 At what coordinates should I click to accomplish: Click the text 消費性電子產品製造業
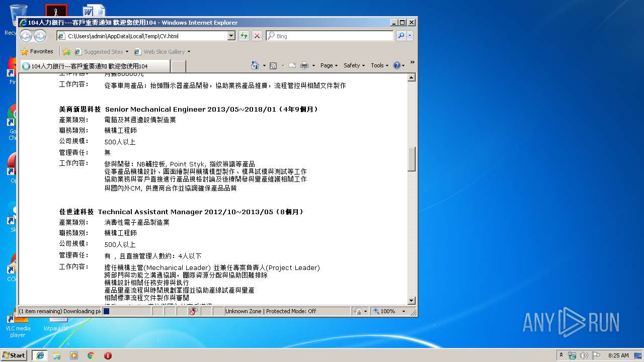(137, 222)
